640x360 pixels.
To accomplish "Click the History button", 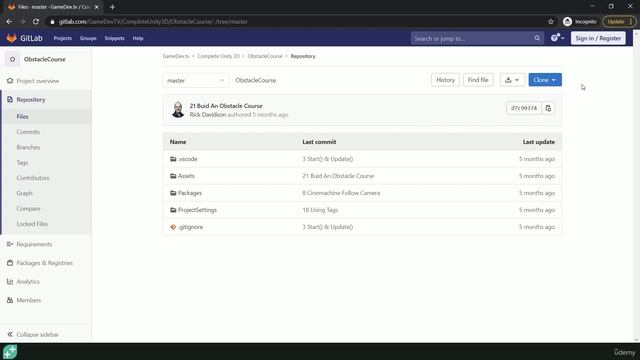I will pos(445,80).
